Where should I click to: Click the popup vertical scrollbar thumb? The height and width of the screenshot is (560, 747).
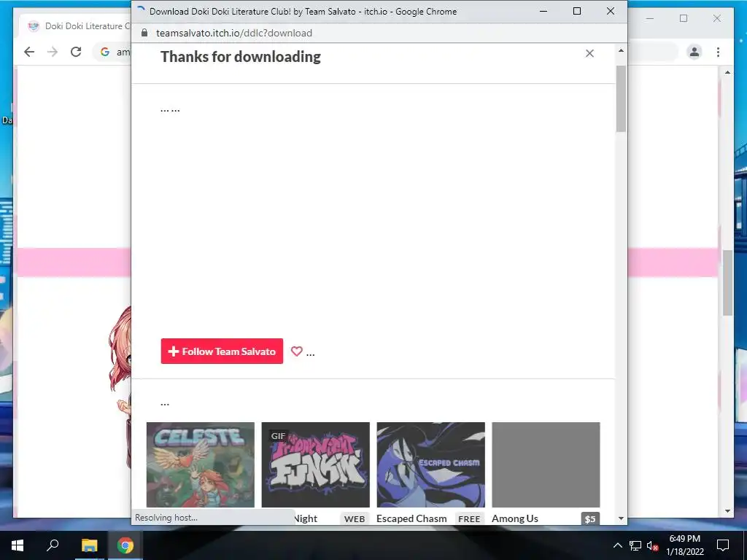click(x=621, y=98)
